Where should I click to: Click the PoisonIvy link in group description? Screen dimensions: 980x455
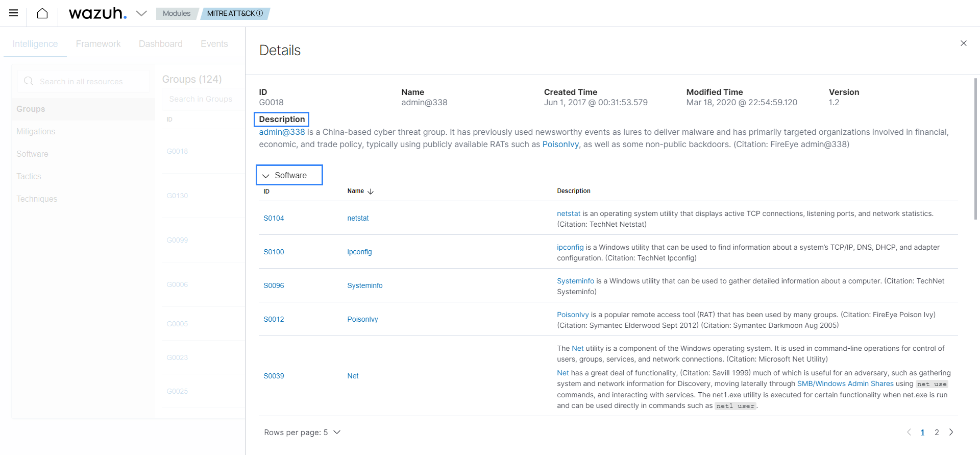point(560,144)
